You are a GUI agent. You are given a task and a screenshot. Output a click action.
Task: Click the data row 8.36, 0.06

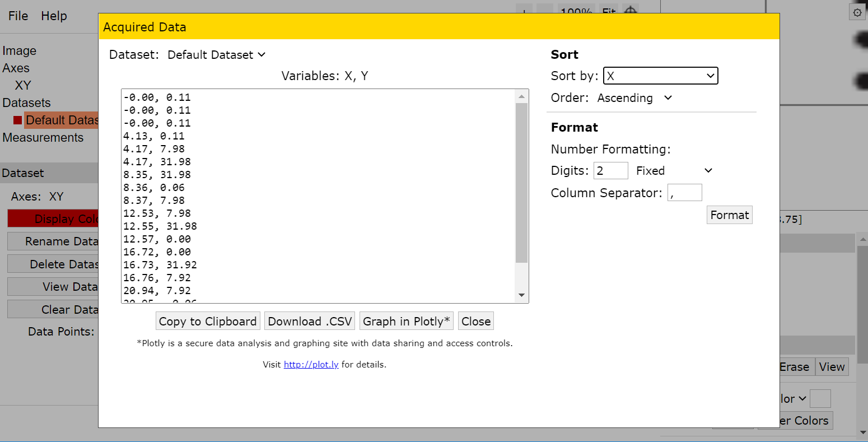154,187
